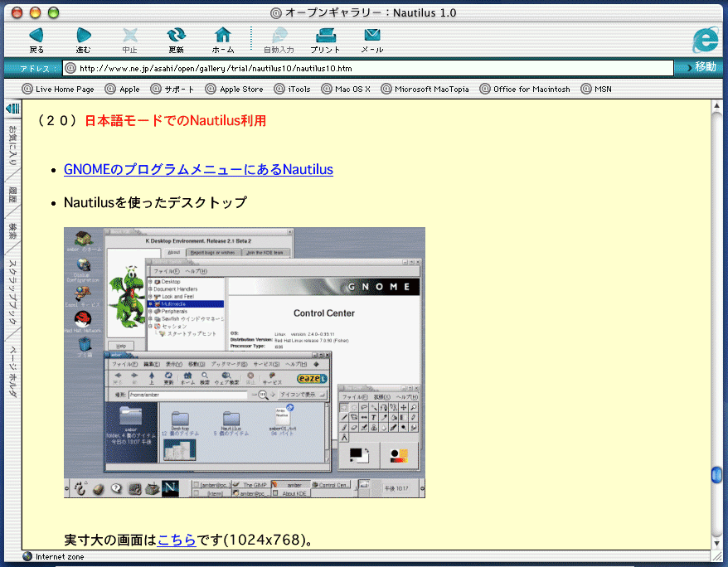
Task: Open the home page via ホーム
Action: [223, 40]
